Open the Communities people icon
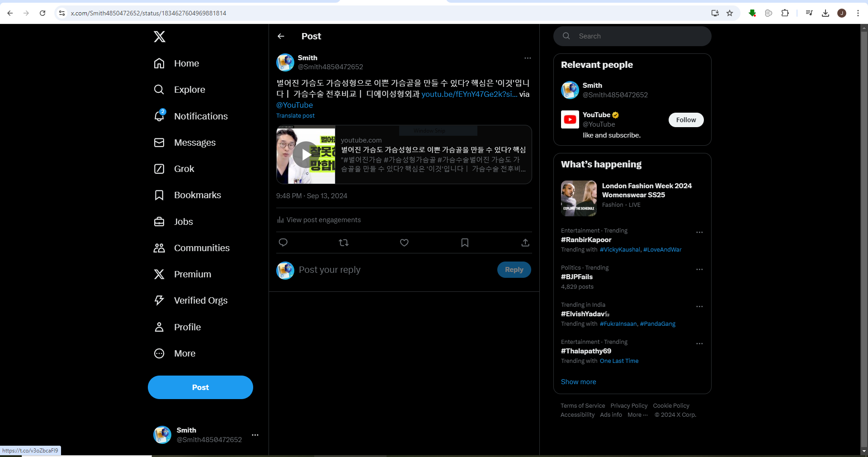Screen dimensions: 868x457 [159, 248]
